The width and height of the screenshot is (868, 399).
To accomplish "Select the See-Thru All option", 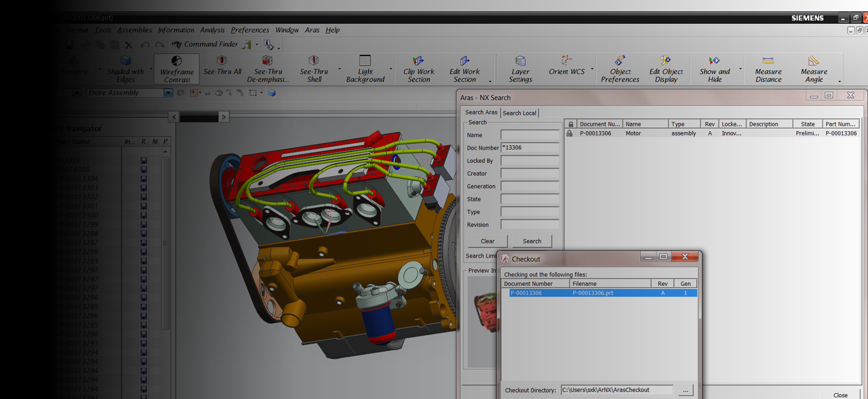I will point(222,65).
